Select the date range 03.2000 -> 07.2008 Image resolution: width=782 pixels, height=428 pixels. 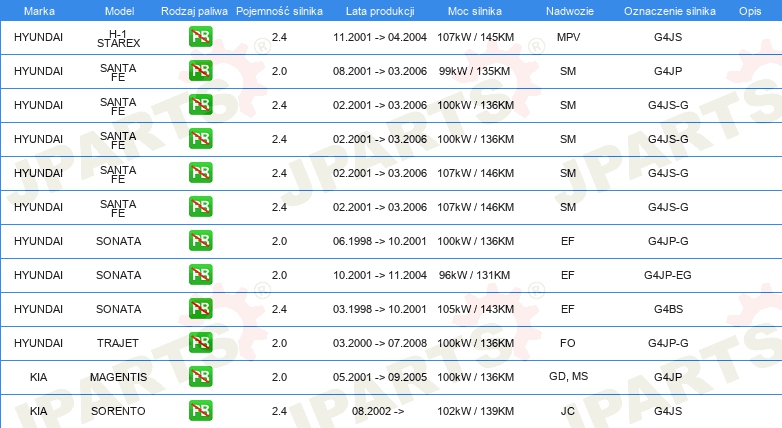tap(380, 343)
